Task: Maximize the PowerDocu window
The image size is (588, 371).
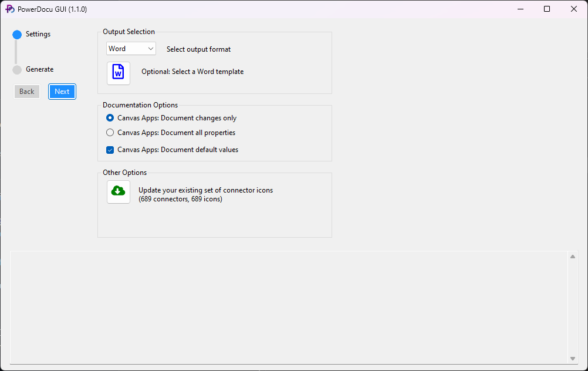Action: click(x=547, y=9)
